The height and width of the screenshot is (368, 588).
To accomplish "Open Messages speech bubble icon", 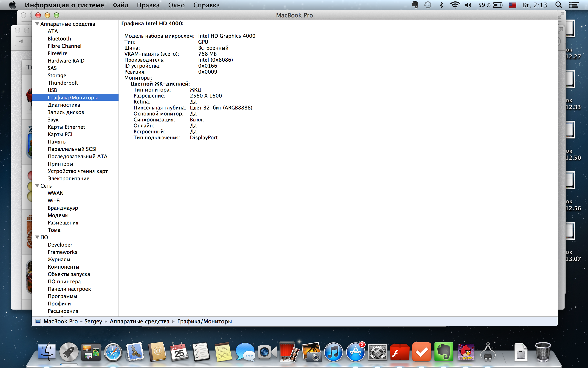I will [245, 352].
